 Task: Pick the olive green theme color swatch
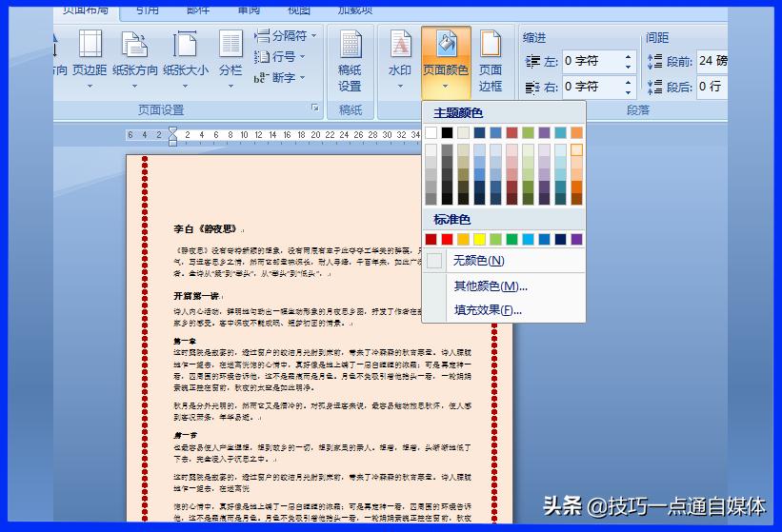(528, 132)
